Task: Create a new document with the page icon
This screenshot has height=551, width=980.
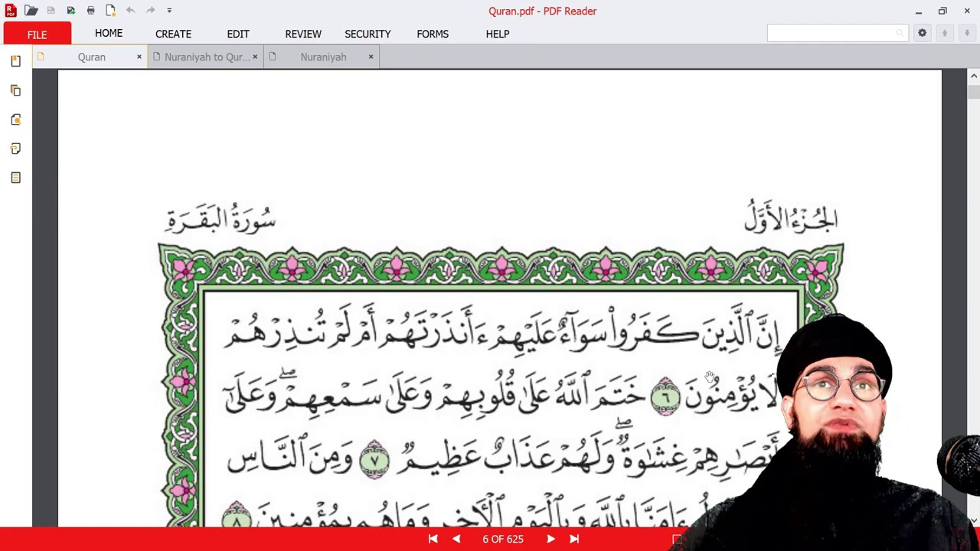Action: (110, 11)
